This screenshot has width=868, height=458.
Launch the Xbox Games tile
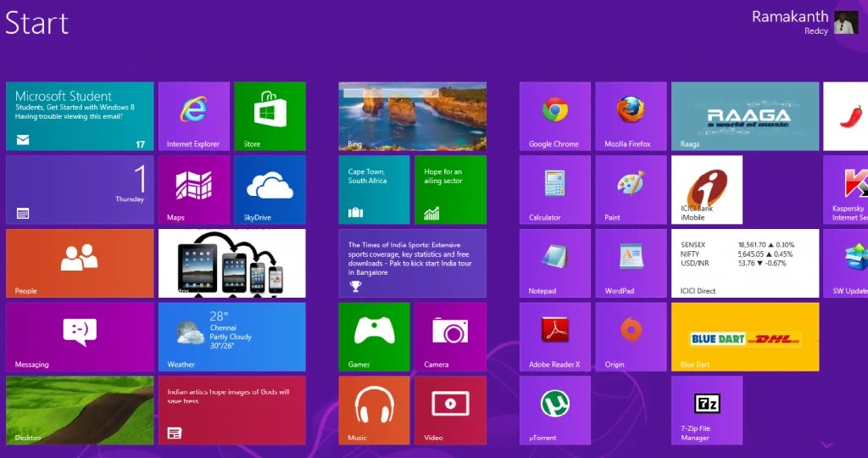coord(374,337)
